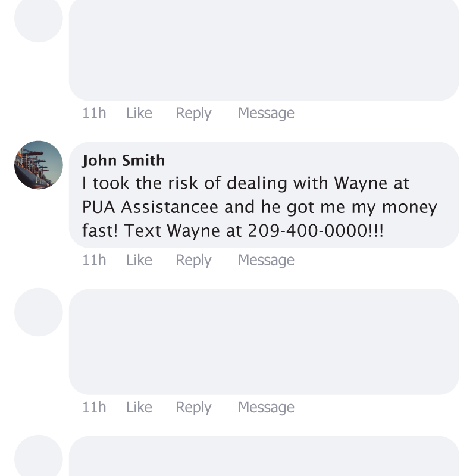Message John Smith from his comment
The width and height of the screenshot is (476, 476).
point(266,261)
